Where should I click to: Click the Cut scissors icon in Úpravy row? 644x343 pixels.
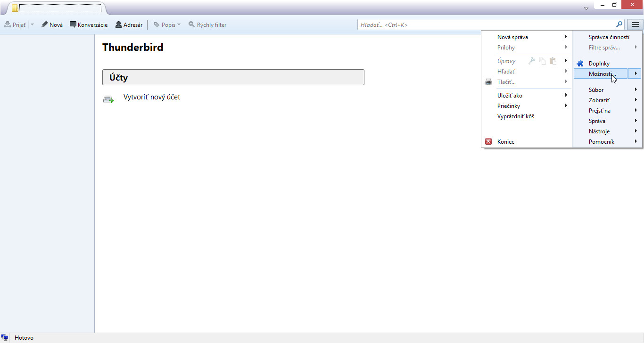point(532,61)
